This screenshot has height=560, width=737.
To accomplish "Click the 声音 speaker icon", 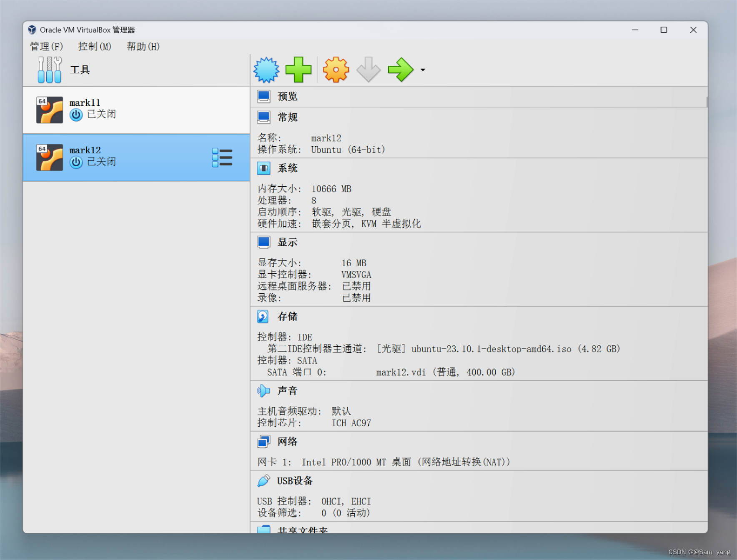I will pos(263,391).
